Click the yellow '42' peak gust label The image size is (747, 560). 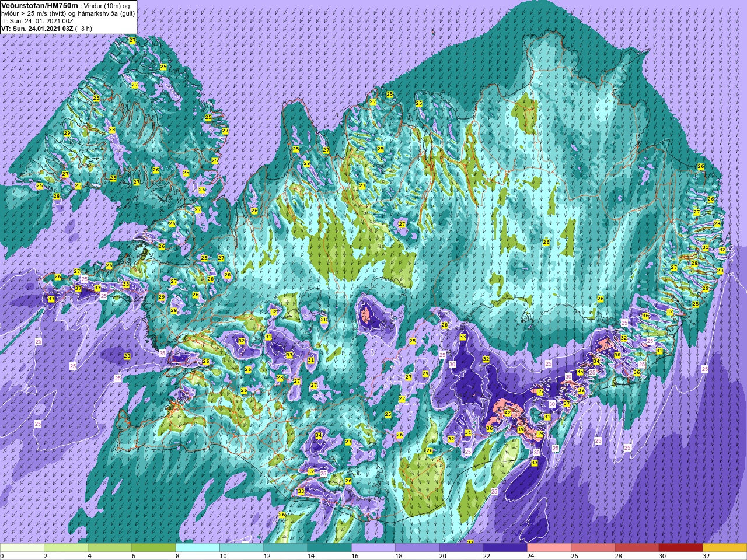click(508, 412)
